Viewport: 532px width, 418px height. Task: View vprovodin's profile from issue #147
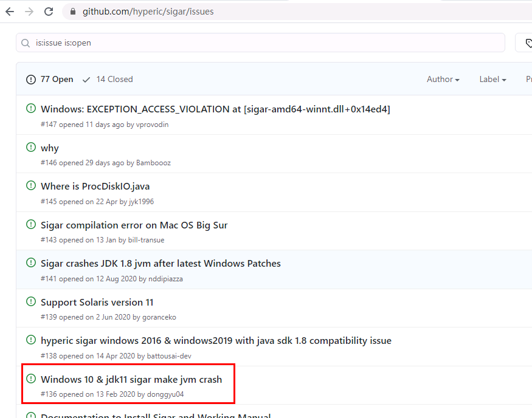153,125
